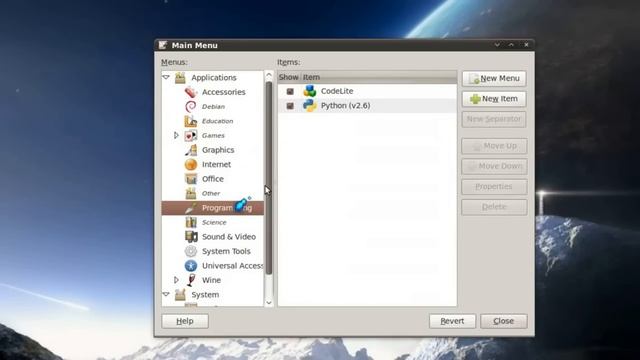Screen dimensions: 640x360
Task: Open the Help button
Action: click(185, 321)
